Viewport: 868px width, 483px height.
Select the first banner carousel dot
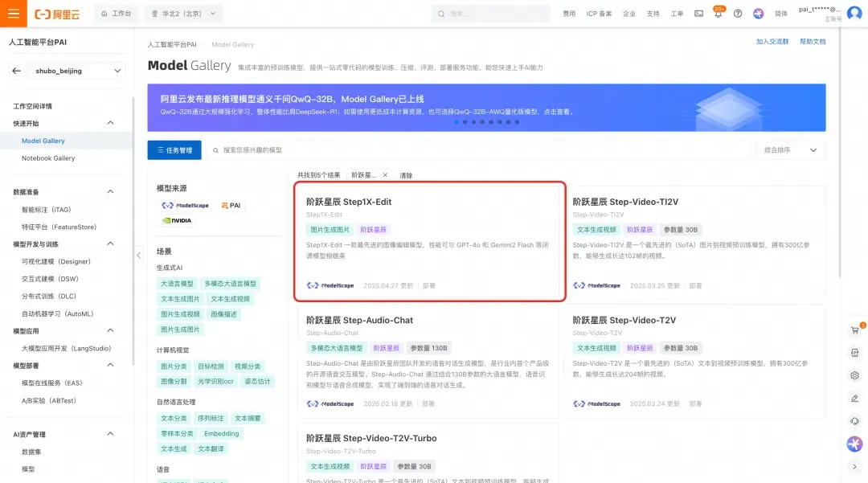coord(457,122)
